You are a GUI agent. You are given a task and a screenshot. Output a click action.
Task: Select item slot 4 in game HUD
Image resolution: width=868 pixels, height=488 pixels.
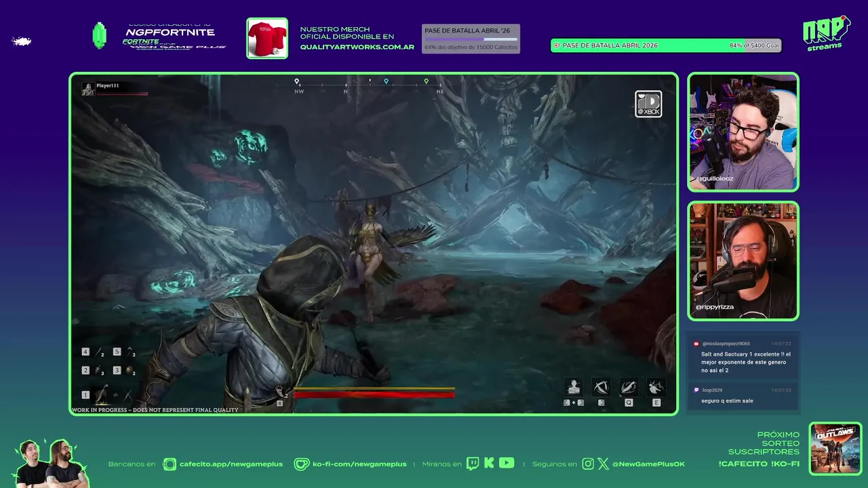point(85,352)
